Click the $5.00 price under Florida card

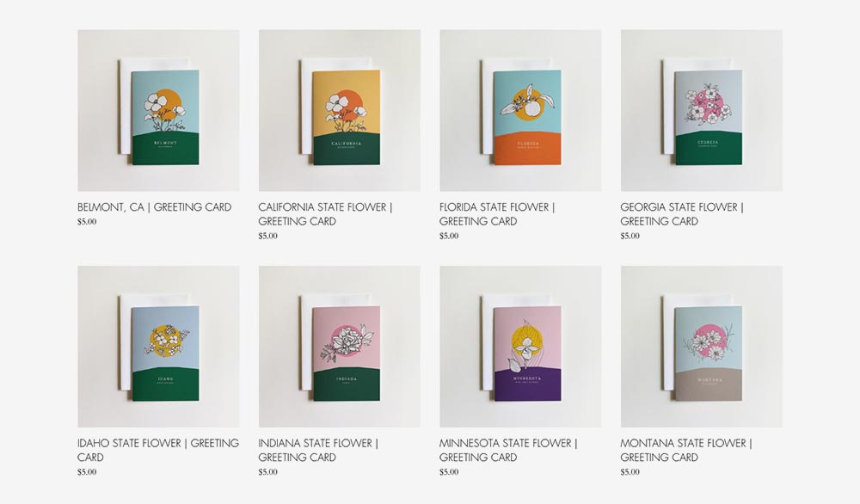[449, 237]
